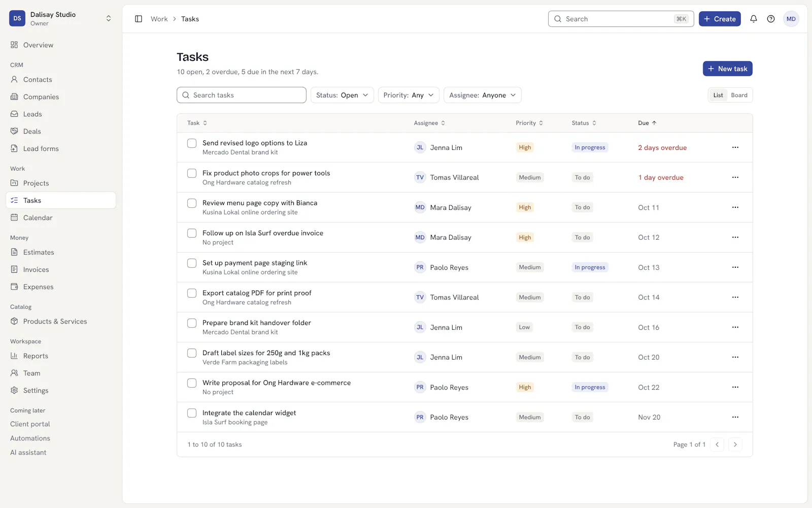The height and width of the screenshot is (508, 812).
Task: Expand the Status: Open filter dropdown
Action: tap(342, 95)
